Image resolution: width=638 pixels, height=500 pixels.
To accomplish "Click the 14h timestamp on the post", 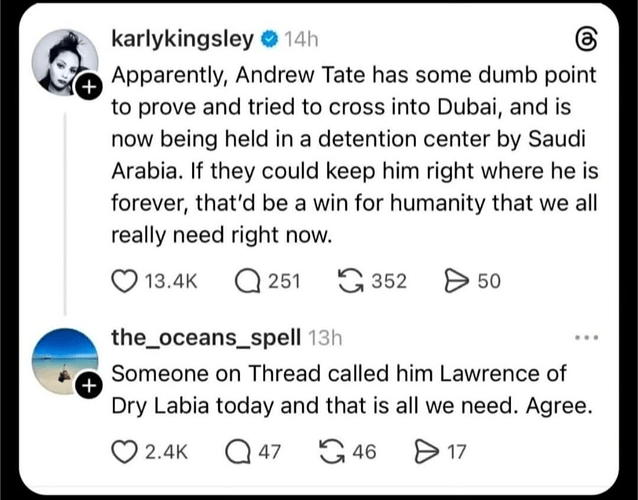I will click(x=301, y=41).
